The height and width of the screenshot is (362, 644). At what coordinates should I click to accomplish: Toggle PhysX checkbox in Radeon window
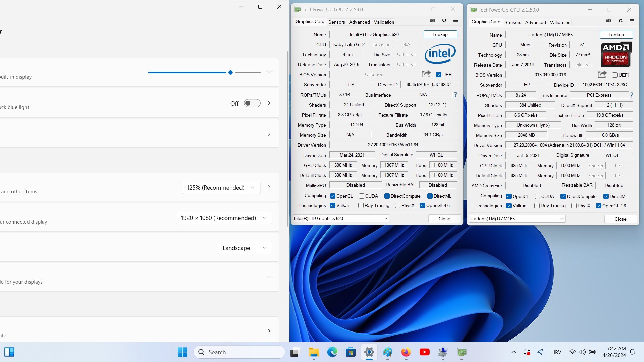pyautogui.click(x=574, y=206)
